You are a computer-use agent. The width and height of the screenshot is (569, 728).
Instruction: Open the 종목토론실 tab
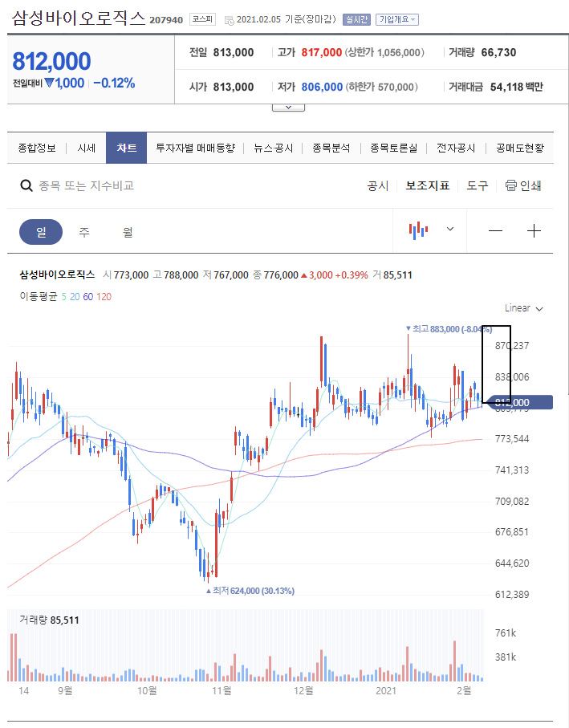pos(393,148)
